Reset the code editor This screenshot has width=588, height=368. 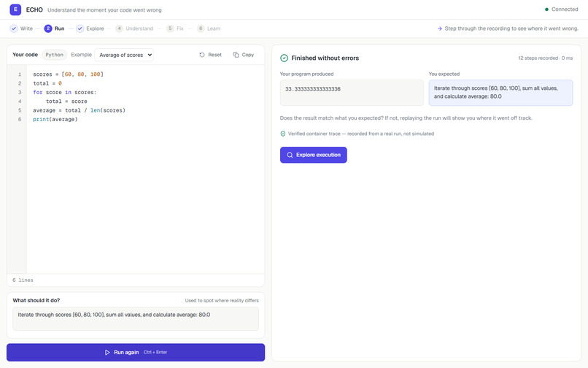[210, 55]
